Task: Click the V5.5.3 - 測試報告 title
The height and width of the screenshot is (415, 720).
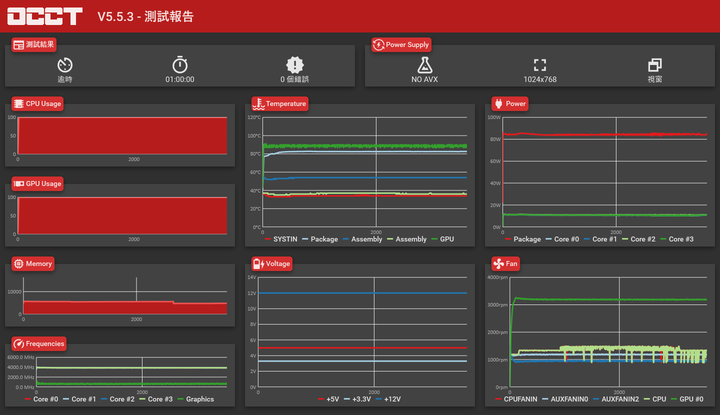Action: click(146, 17)
